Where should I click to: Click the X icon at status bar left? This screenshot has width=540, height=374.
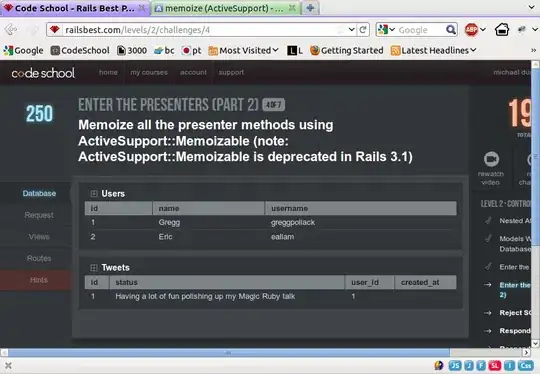[x=8, y=365]
